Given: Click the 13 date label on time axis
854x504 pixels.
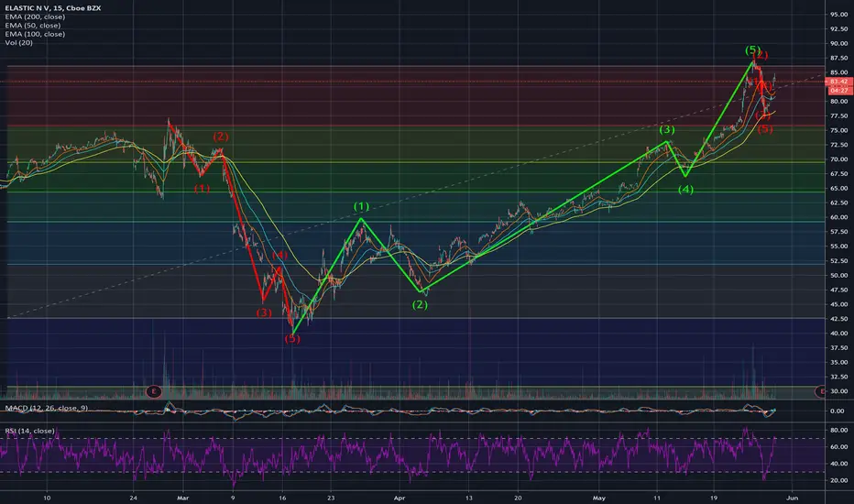Looking at the screenshot, I should (469, 498).
